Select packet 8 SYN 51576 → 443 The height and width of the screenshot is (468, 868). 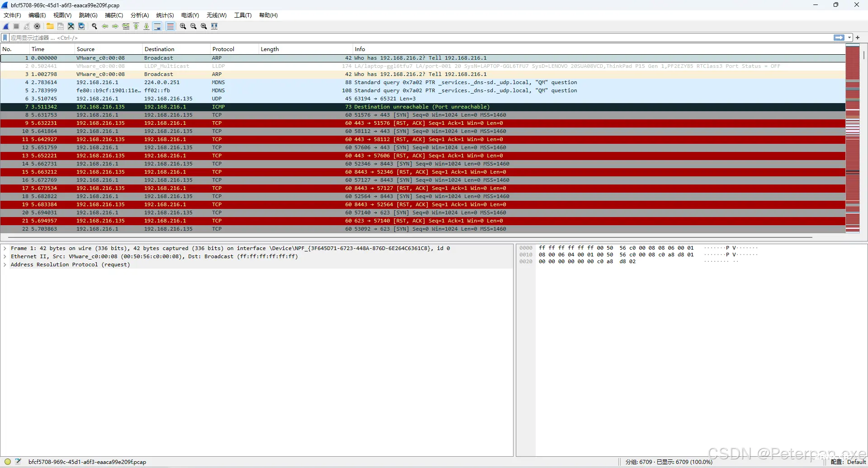(423, 115)
